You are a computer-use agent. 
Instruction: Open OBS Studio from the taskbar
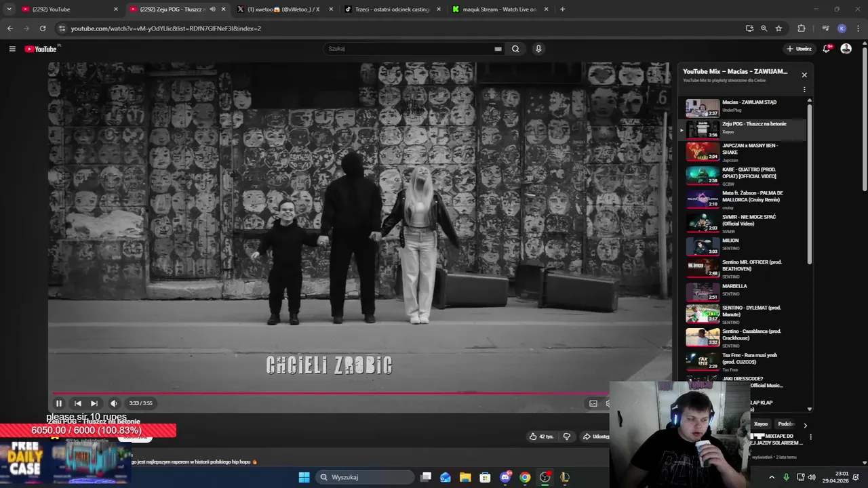(545, 477)
